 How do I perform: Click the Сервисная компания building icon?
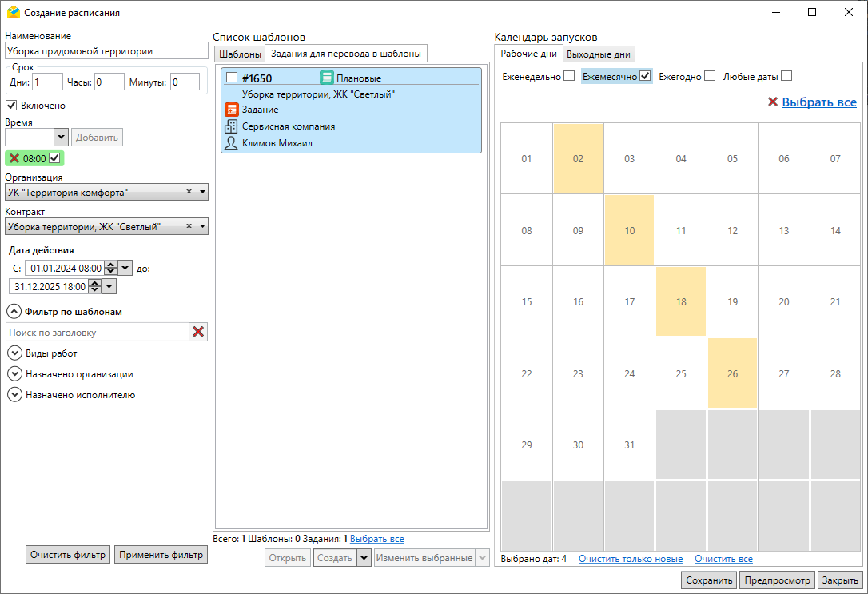232,126
